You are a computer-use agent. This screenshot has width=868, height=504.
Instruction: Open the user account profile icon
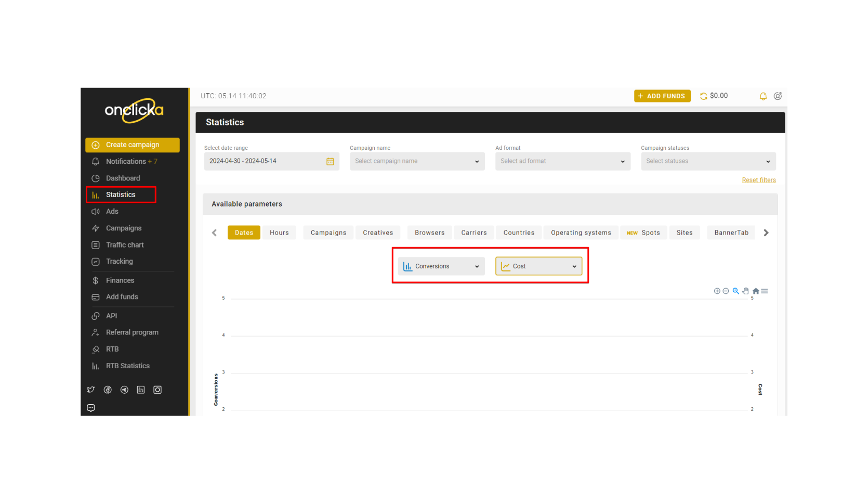pyautogui.click(x=778, y=96)
